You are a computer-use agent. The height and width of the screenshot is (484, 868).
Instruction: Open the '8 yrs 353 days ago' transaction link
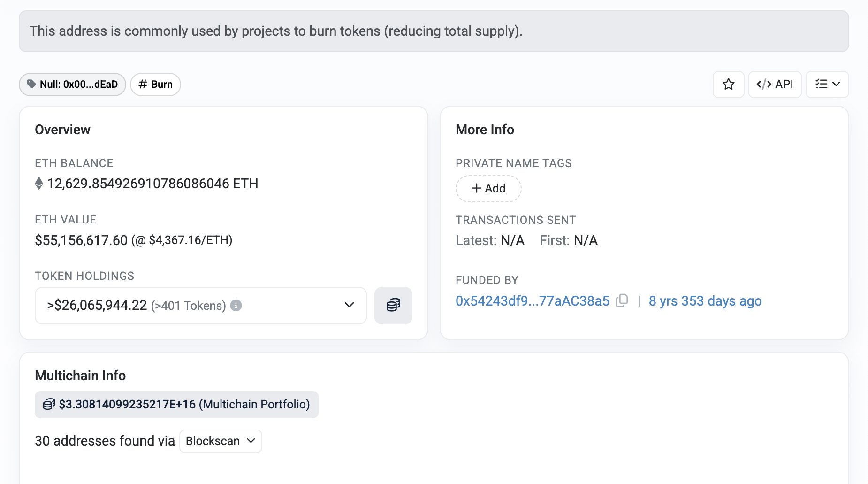705,301
